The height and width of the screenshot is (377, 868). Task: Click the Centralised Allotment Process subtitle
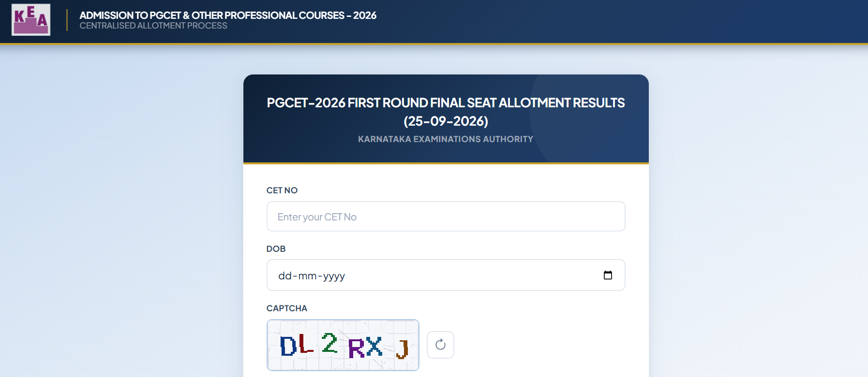[x=153, y=26]
